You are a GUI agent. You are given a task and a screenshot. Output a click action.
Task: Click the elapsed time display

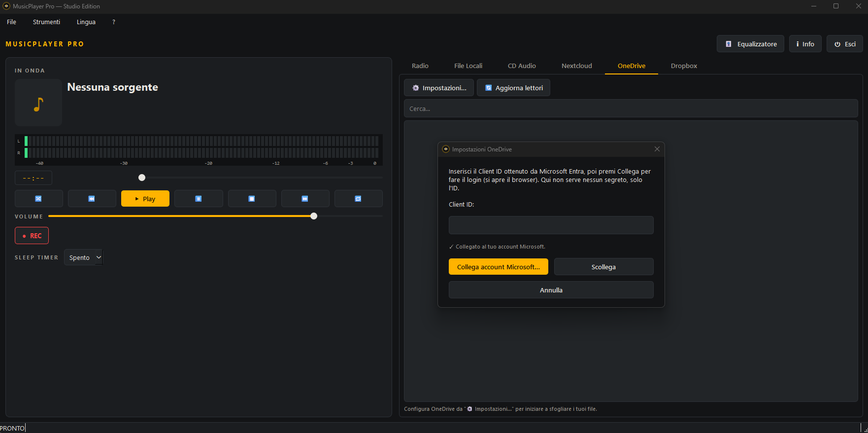pyautogui.click(x=33, y=178)
